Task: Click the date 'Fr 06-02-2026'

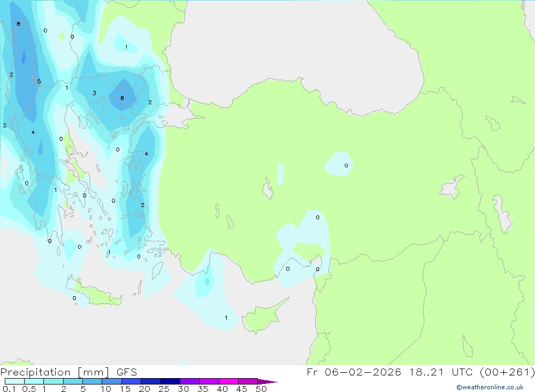Action: point(354,372)
